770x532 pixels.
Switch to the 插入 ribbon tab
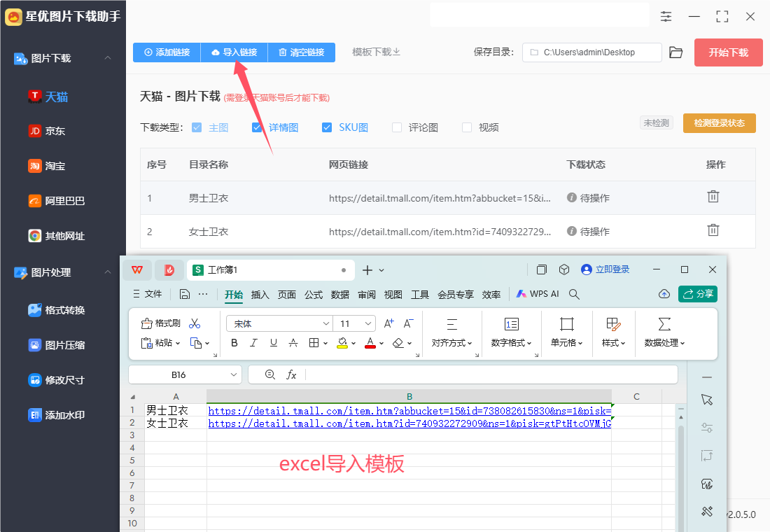(x=260, y=294)
